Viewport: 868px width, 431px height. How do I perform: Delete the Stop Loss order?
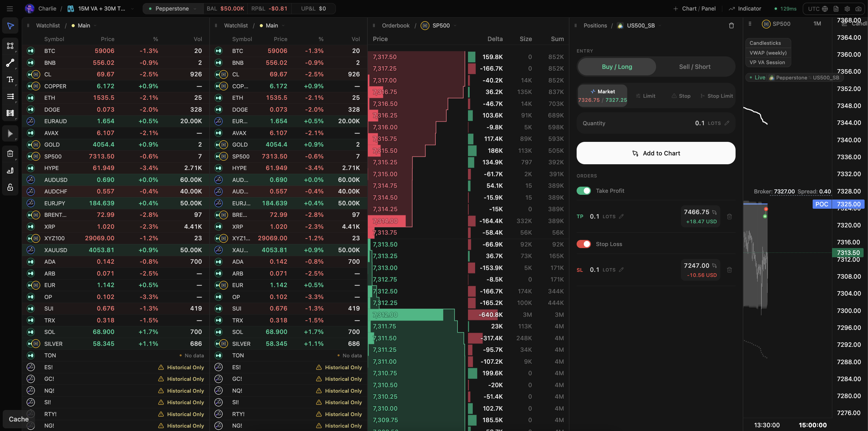coord(729,270)
